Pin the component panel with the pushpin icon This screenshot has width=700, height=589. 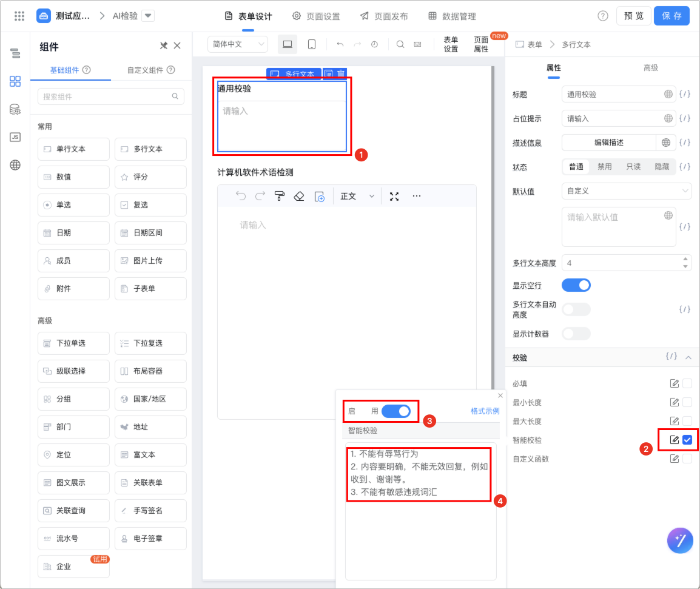[163, 46]
